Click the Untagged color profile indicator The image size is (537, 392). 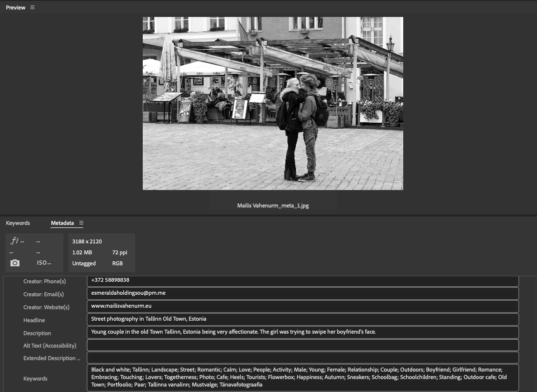coord(84,263)
